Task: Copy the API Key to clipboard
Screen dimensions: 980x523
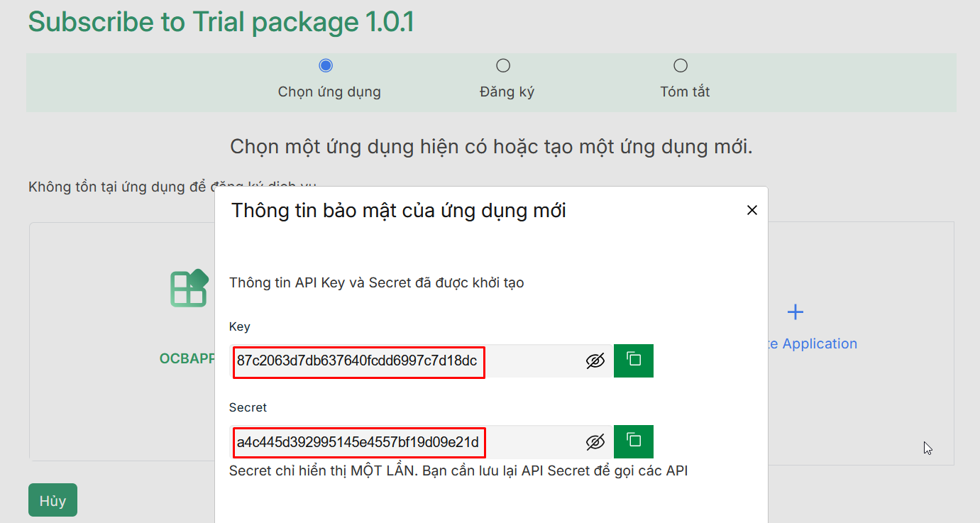Action: pyautogui.click(x=633, y=360)
